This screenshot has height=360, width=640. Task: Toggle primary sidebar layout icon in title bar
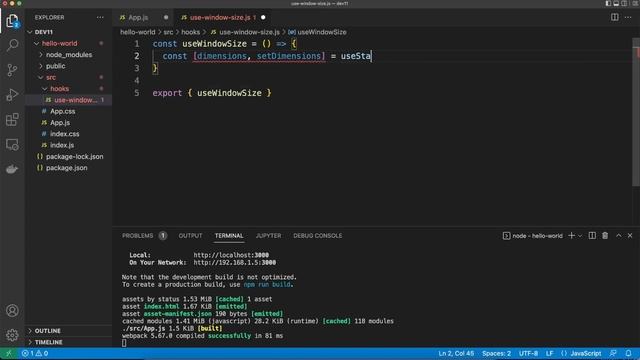(x=608, y=3)
